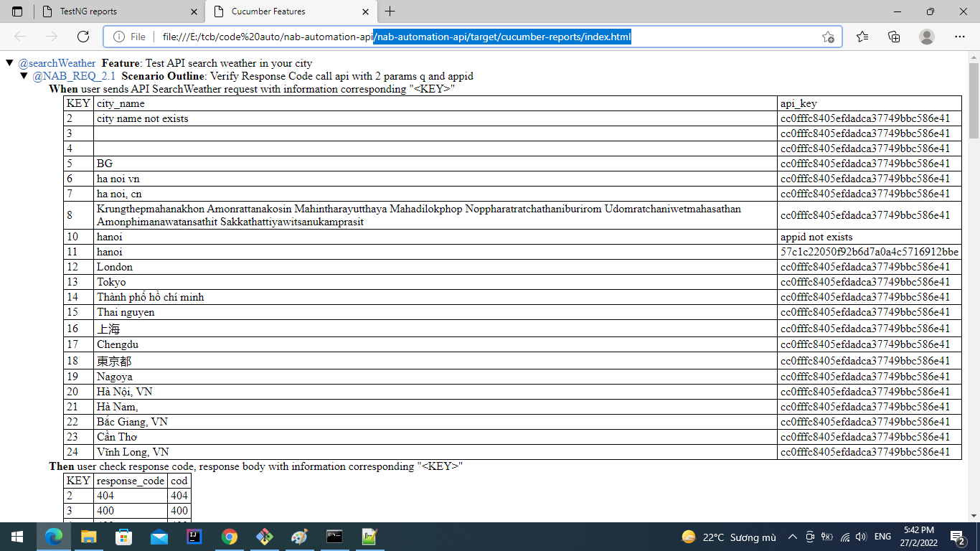The width and height of the screenshot is (980, 551).
Task: Open the Favorites list
Action: pos(862,37)
